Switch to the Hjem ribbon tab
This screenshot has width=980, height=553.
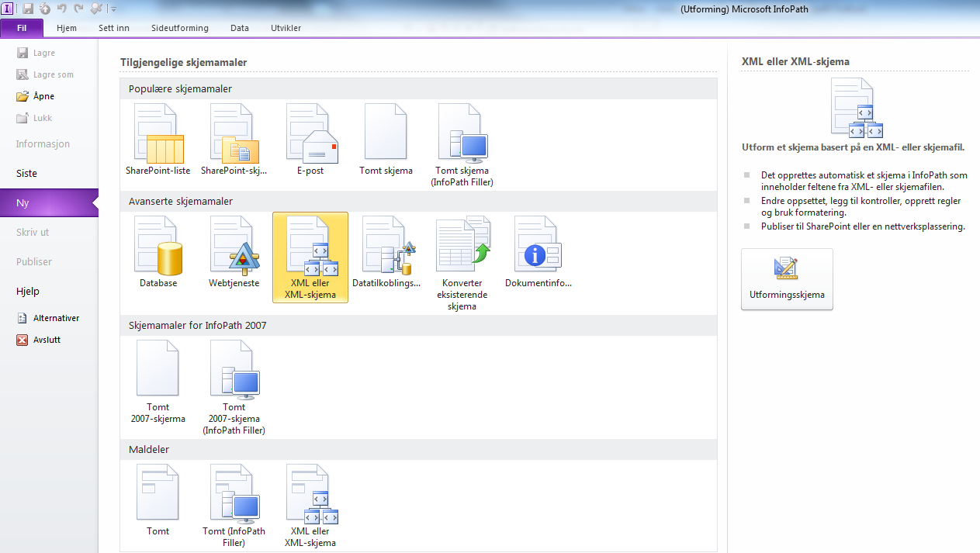tap(67, 28)
